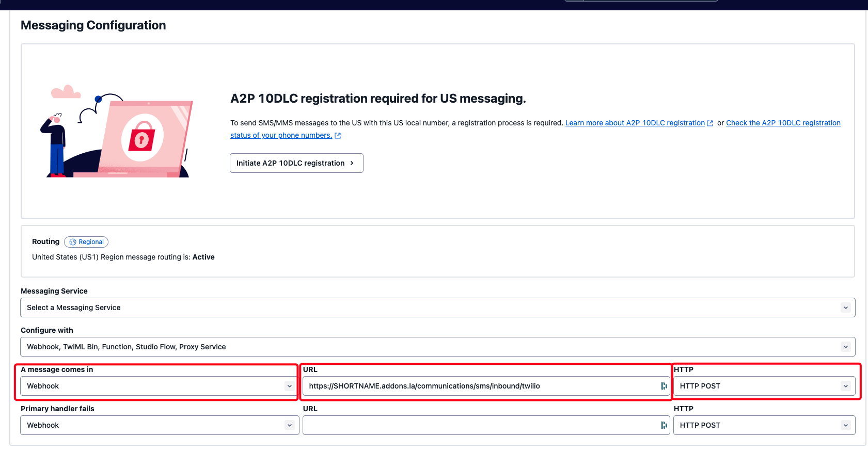
Task: Open the Configure with dropdown
Action: [x=438, y=347]
